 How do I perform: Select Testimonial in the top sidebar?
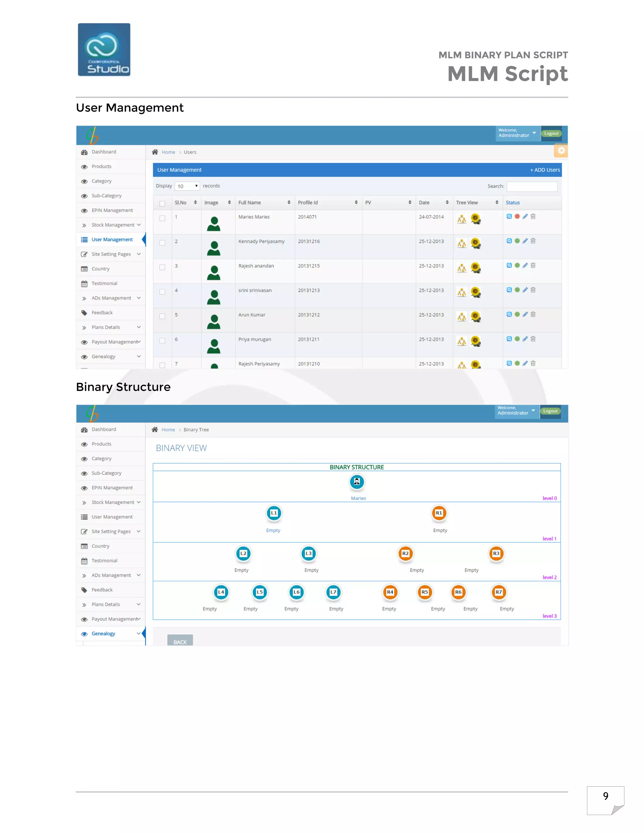click(x=104, y=284)
